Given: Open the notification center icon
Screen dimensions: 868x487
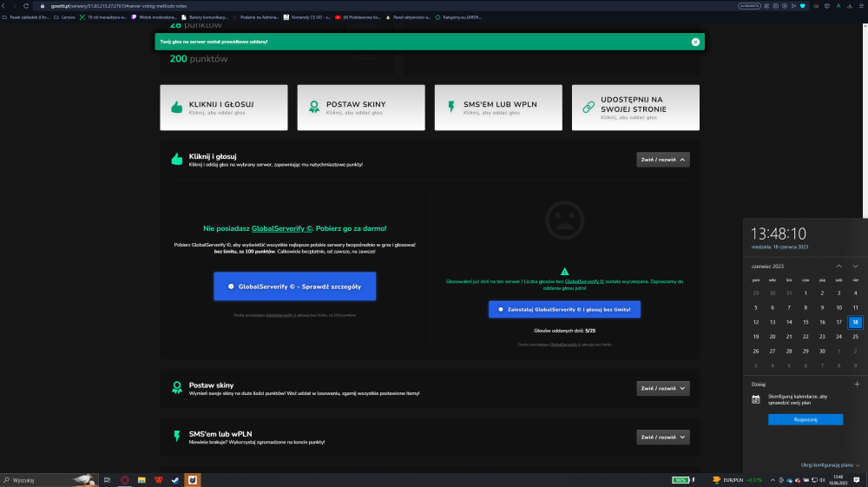Looking at the screenshot, I should click(857, 480).
